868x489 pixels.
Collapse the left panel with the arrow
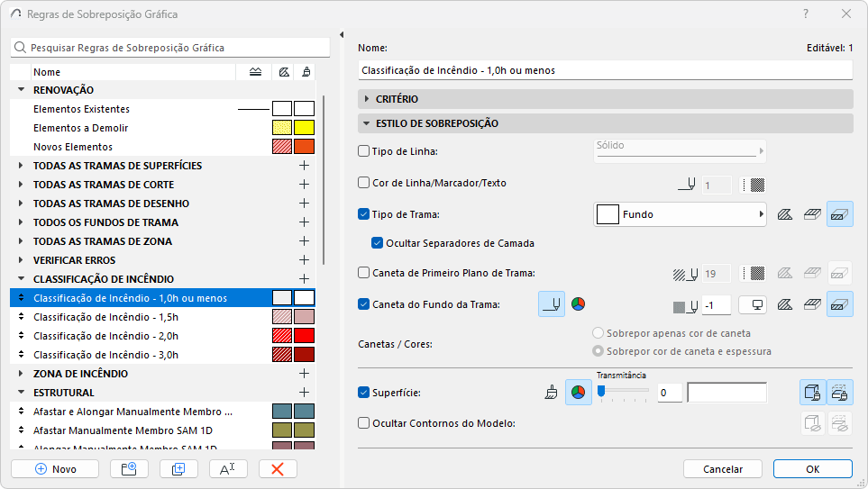pyautogui.click(x=342, y=35)
